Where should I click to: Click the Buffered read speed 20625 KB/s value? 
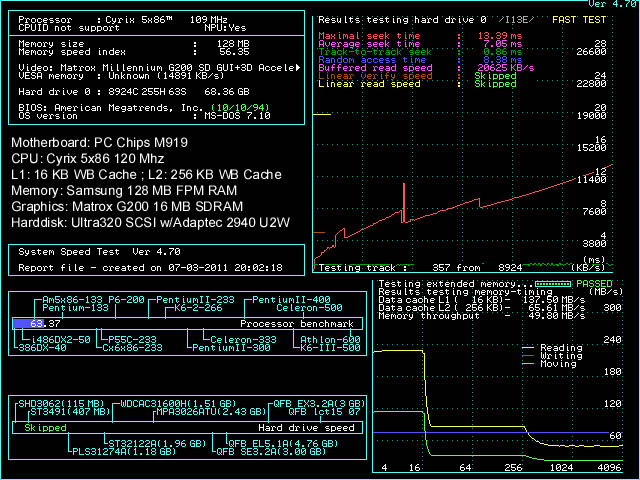point(505,68)
